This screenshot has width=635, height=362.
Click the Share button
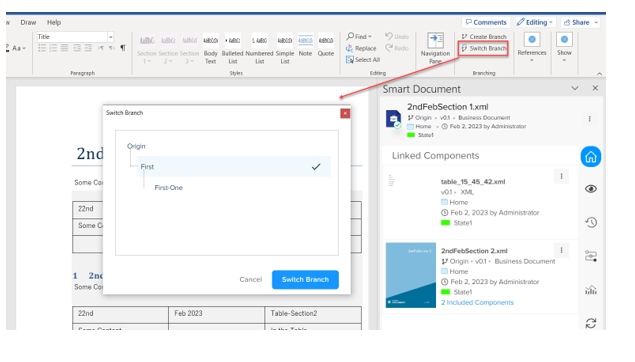tap(580, 22)
